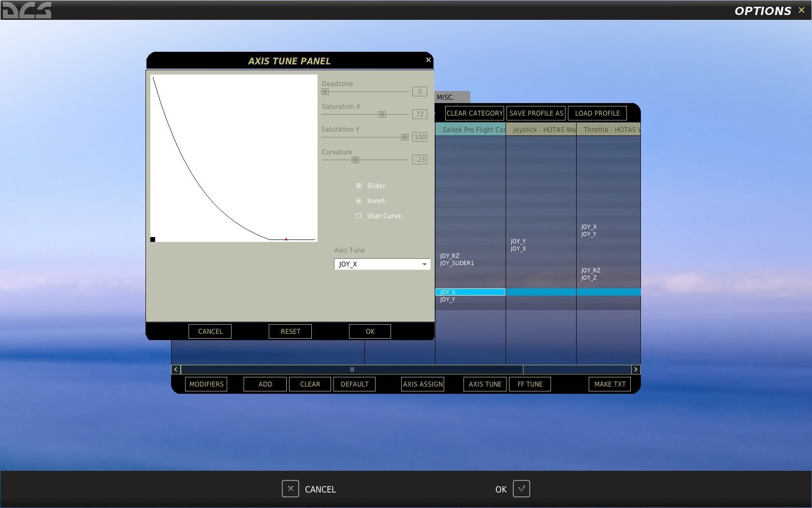Close the Options window
Viewport: 812px width, 508px height.
click(801, 10)
